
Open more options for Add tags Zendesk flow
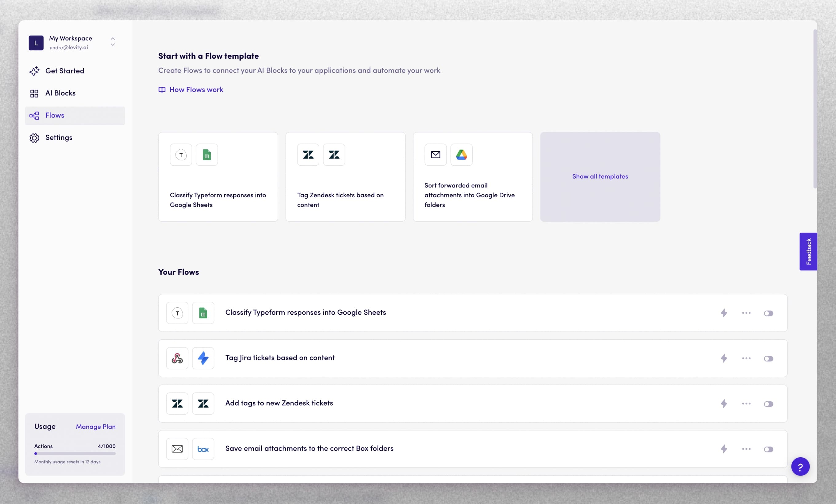746,404
